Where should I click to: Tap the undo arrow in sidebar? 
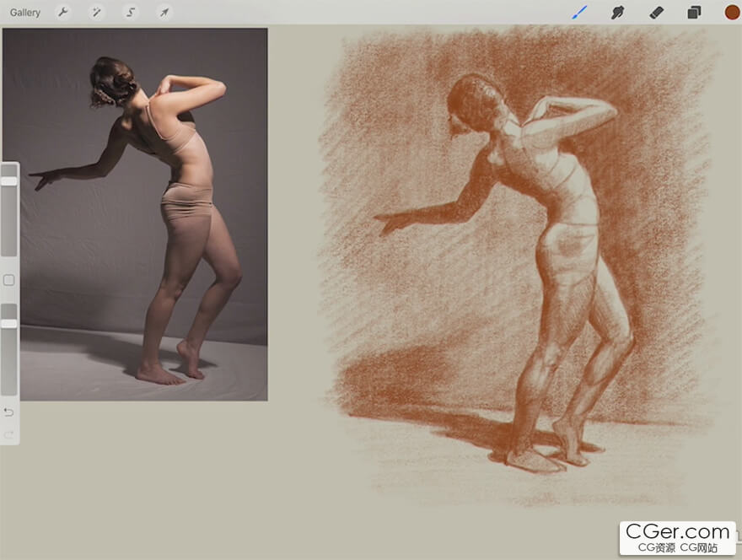click(x=9, y=412)
